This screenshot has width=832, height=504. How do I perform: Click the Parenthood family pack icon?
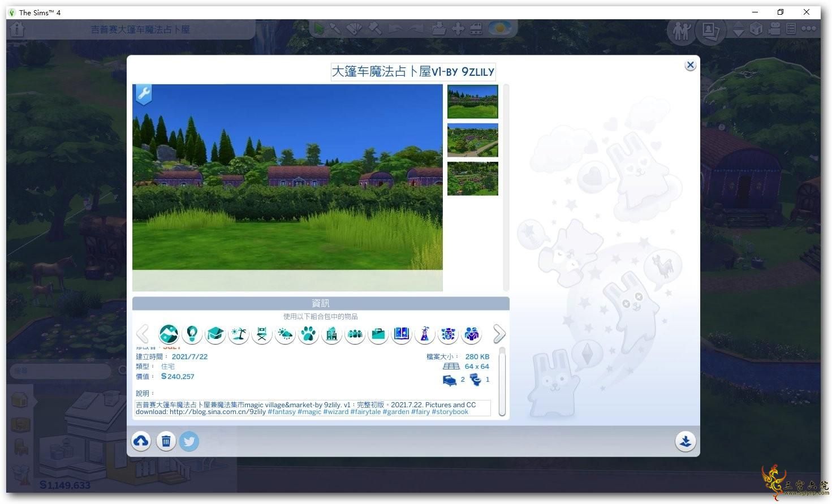pos(471,334)
